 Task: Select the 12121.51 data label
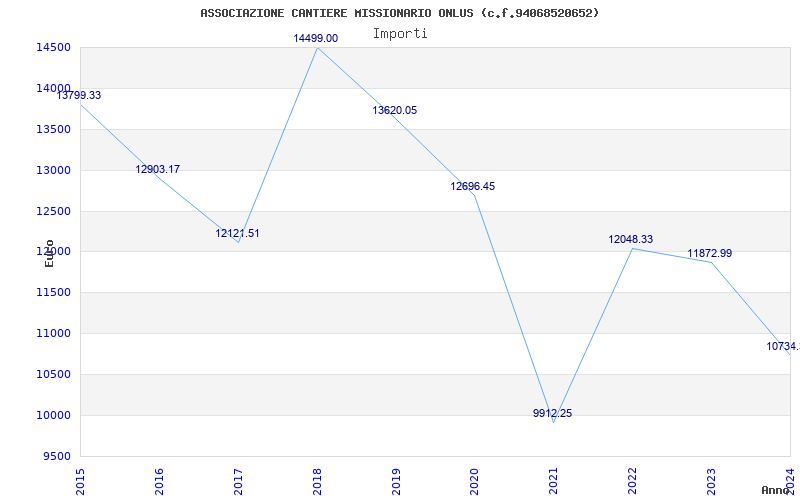pyautogui.click(x=237, y=234)
